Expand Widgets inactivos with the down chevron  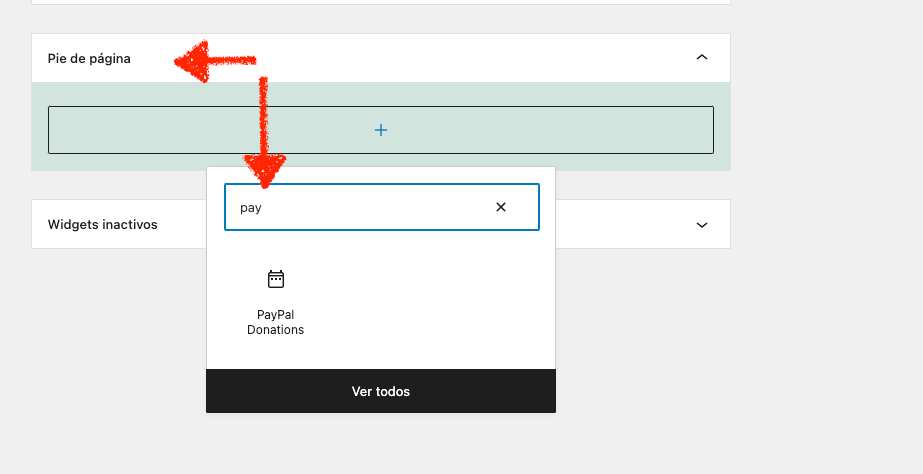[702, 225]
